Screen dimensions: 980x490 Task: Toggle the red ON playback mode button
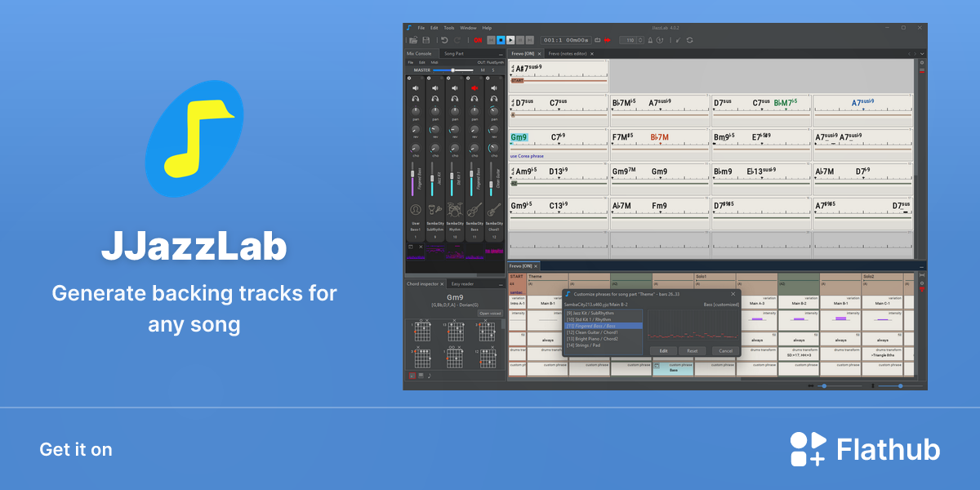pyautogui.click(x=478, y=40)
